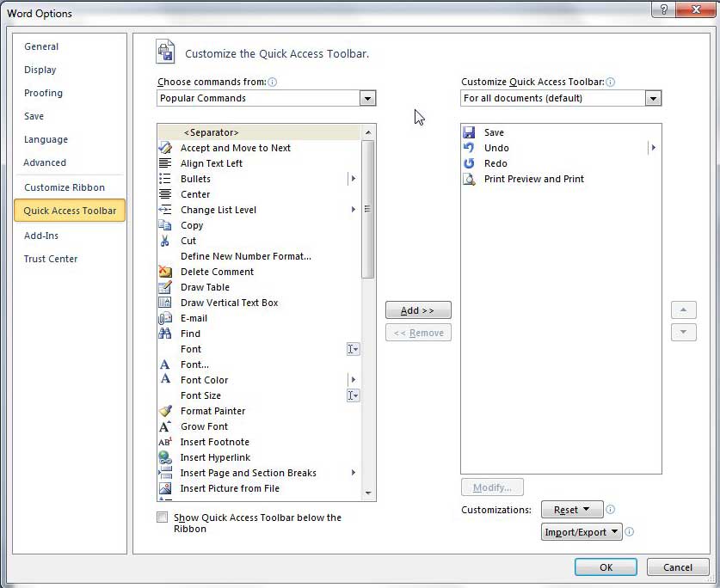Click the Modify... button
Viewport: 720px width, 588px height.
coord(492,487)
